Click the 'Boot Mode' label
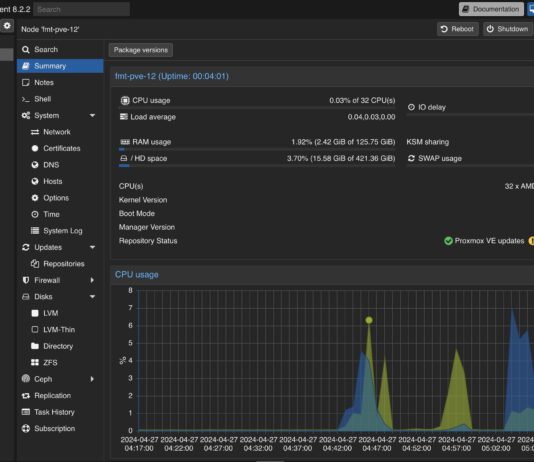The image size is (534, 462). [x=137, y=213]
